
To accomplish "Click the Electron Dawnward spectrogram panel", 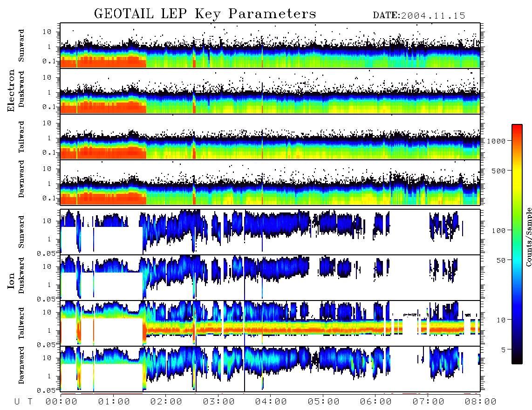I will [x=270, y=183].
